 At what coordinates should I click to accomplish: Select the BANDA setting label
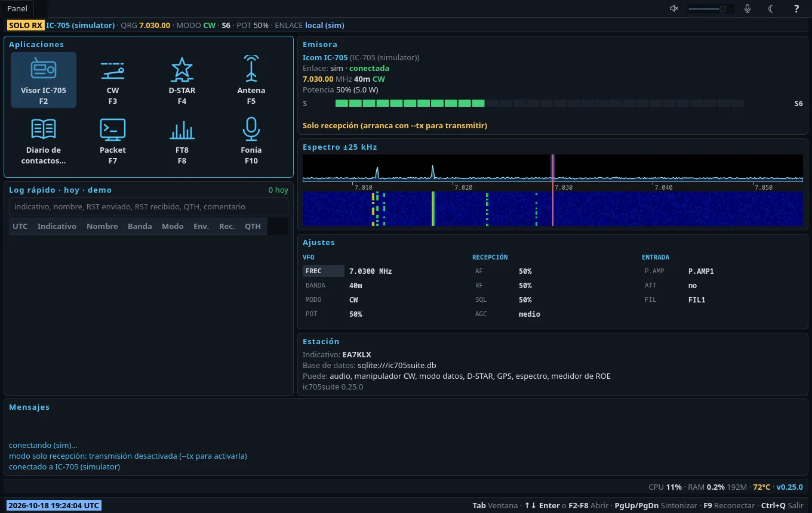click(315, 285)
